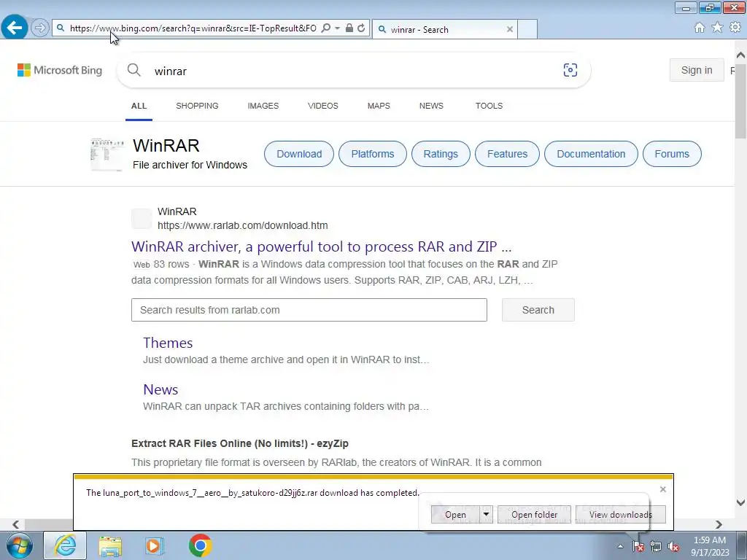Image resolution: width=747 pixels, height=560 pixels.
Task: Click the search magnifier in Bing box
Action: (134, 70)
